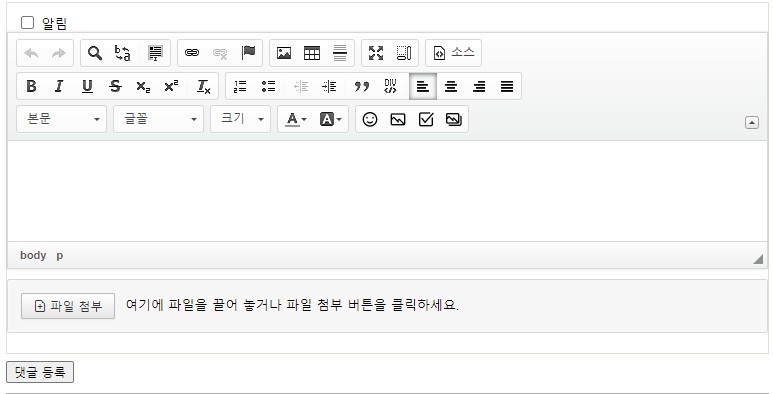Redo the last undone edit
Viewport: 773px width, 394px height.
[x=59, y=53]
